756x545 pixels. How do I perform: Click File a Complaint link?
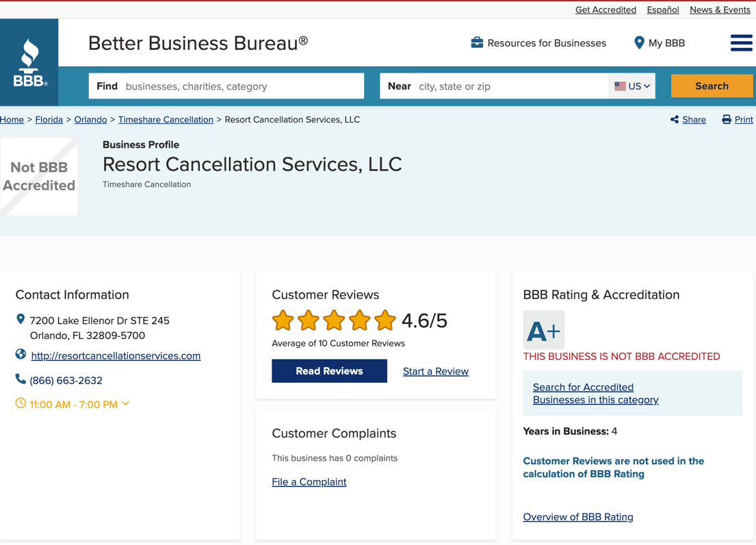click(309, 482)
